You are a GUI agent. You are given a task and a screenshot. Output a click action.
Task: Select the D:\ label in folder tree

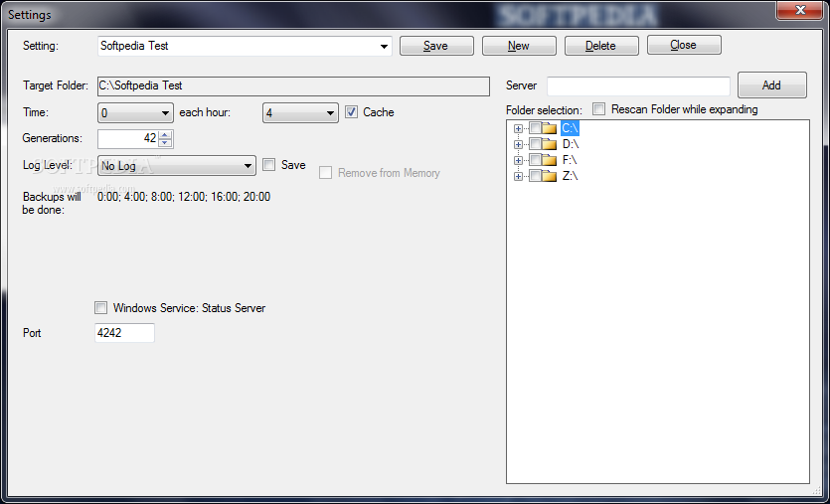[x=571, y=144]
